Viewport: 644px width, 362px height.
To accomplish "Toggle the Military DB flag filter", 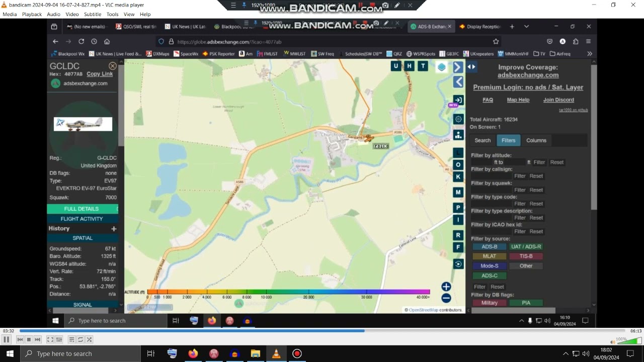I will point(489,303).
